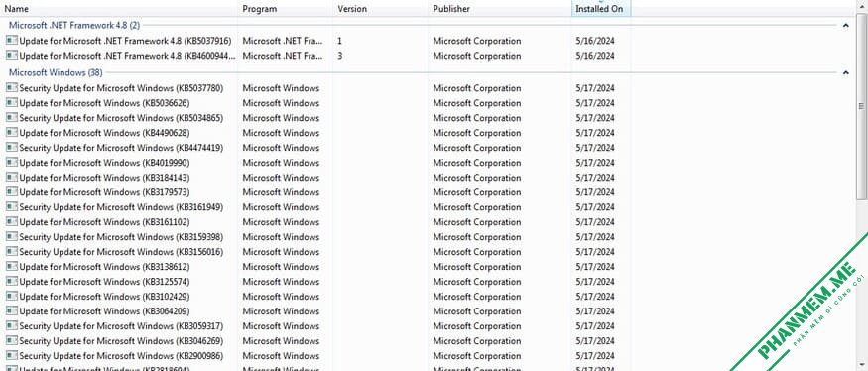Screen dimensions: 868x371
Task: Click the icon beside Security Update KB2900986
Action: (x=12, y=356)
